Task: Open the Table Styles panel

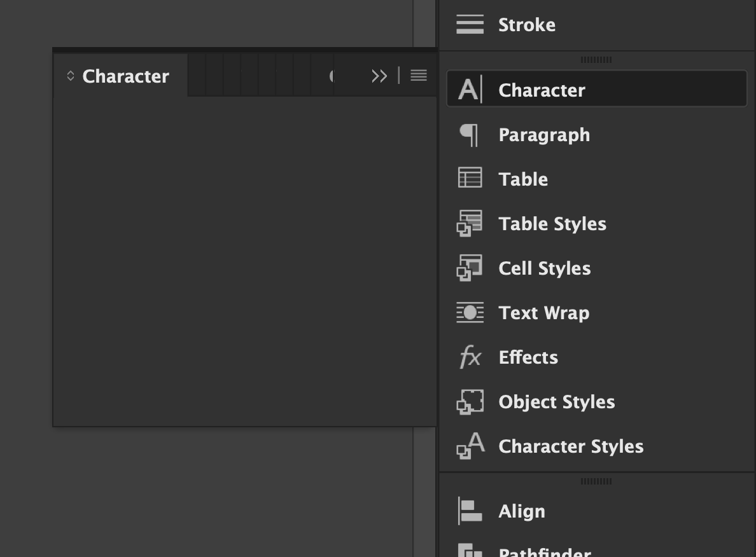Action: (552, 223)
